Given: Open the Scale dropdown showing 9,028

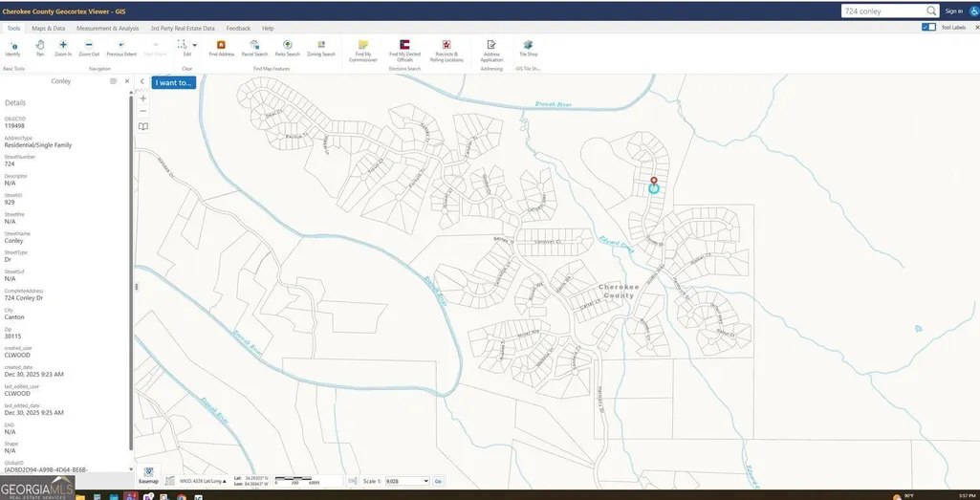Looking at the screenshot, I should tap(407, 481).
